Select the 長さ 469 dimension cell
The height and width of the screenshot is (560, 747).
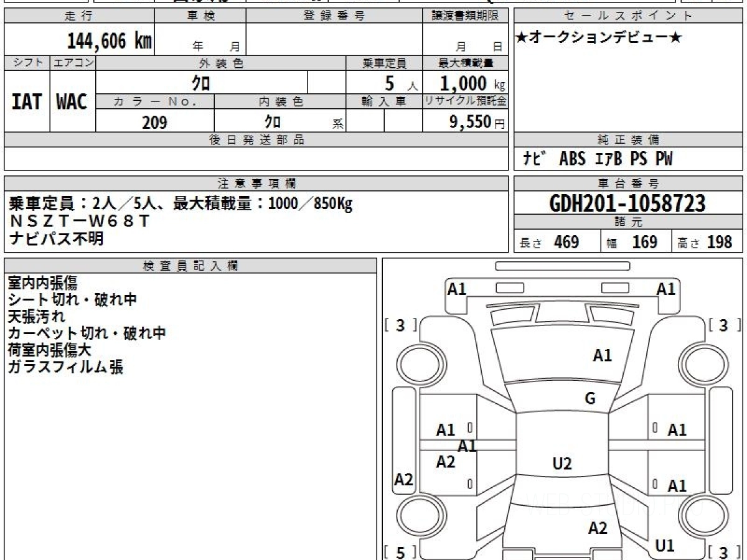[557, 242]
